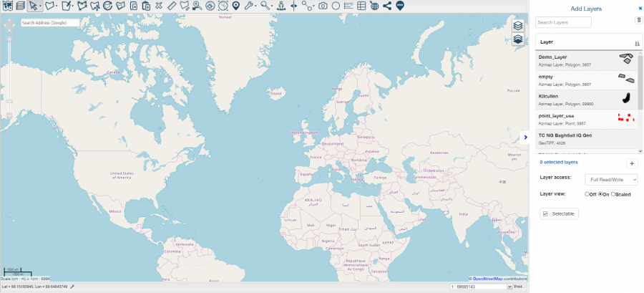Expand the draw polygon tool dropdown
The height and width of the screenshot is (293, 644).
click(57, 6)
